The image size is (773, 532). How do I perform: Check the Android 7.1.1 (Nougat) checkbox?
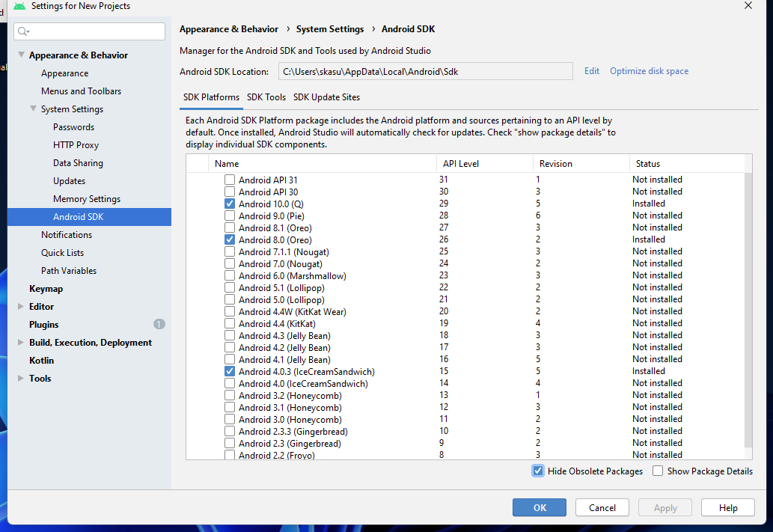point(230,251)
